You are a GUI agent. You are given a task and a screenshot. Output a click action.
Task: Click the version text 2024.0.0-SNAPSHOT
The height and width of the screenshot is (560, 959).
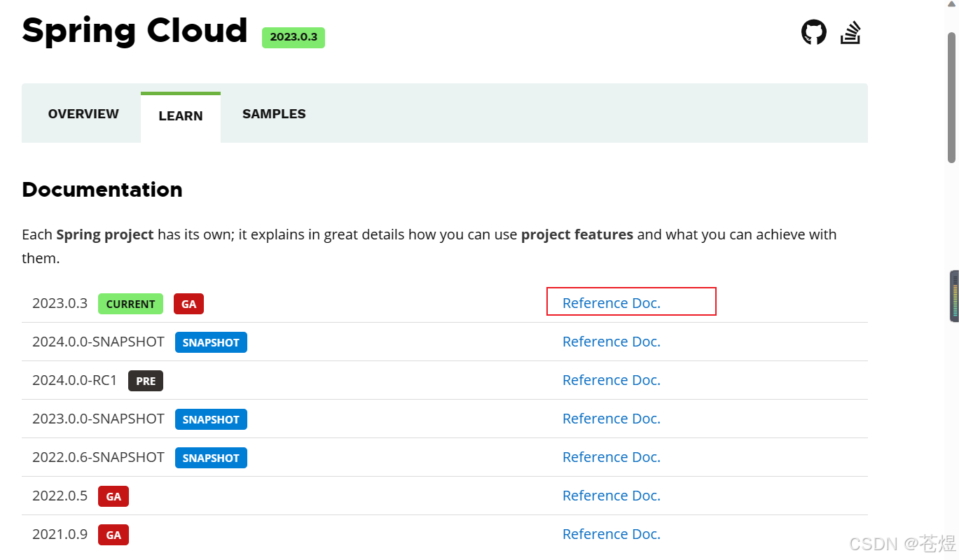(98, 342)
